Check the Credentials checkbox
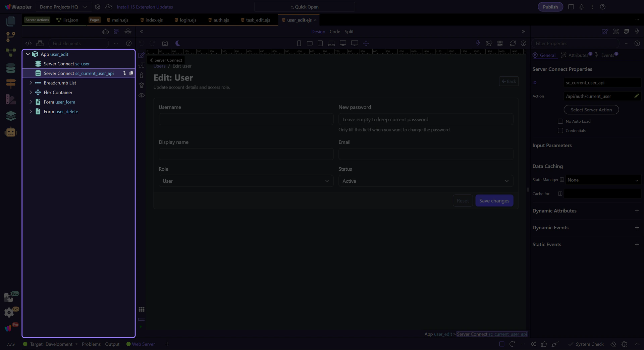Viewport: 644px width, 350px height. [x=560, y=131]
